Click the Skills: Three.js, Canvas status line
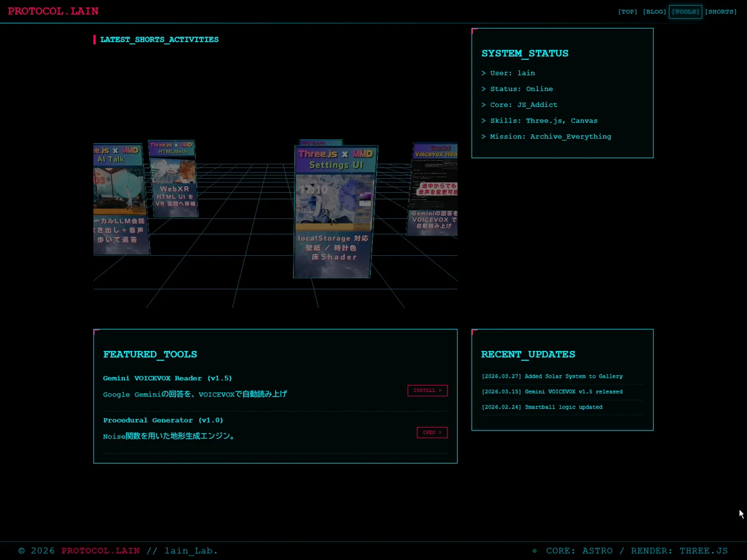 point(539,121)
